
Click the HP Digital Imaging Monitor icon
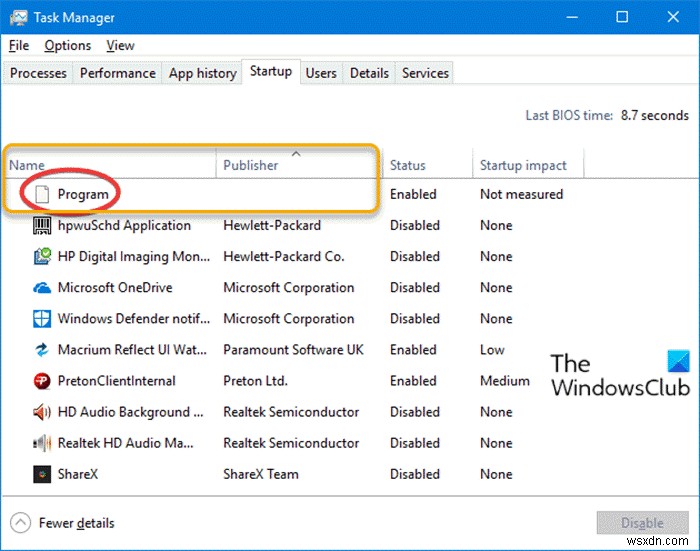coord(42,257)
